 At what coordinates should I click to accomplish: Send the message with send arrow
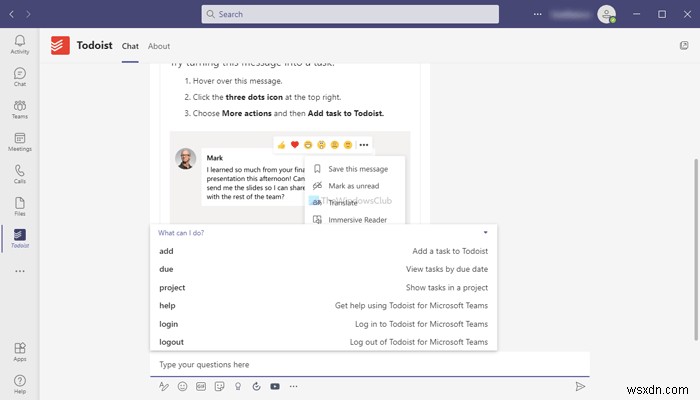[x=580, y=387]
